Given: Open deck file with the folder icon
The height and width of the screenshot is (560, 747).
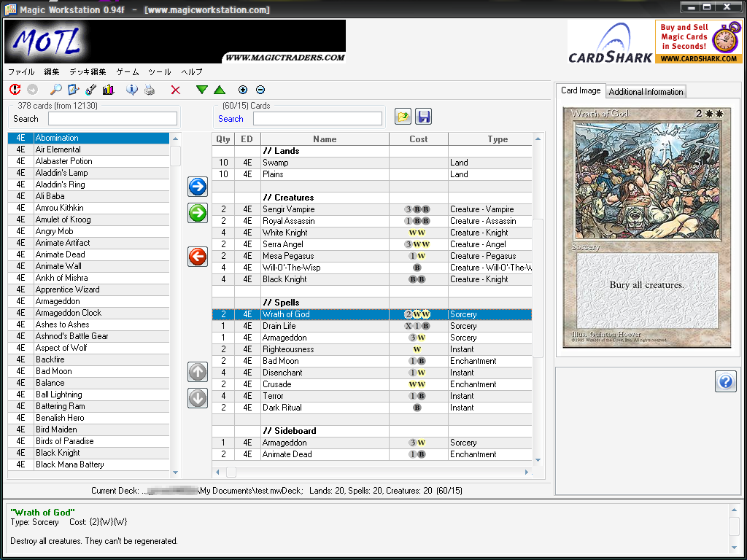Looking at the screenshot, I should (403, 117).
